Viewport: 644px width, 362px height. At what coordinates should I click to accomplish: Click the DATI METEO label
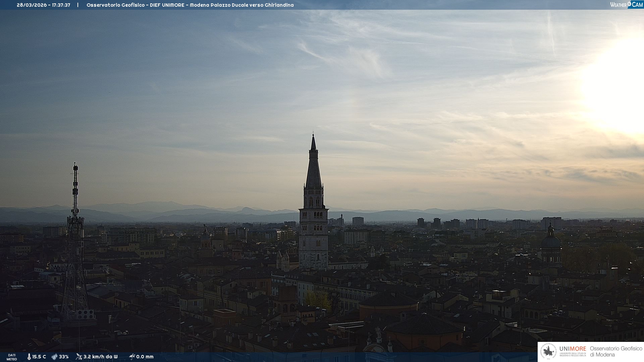coord(12,357)
